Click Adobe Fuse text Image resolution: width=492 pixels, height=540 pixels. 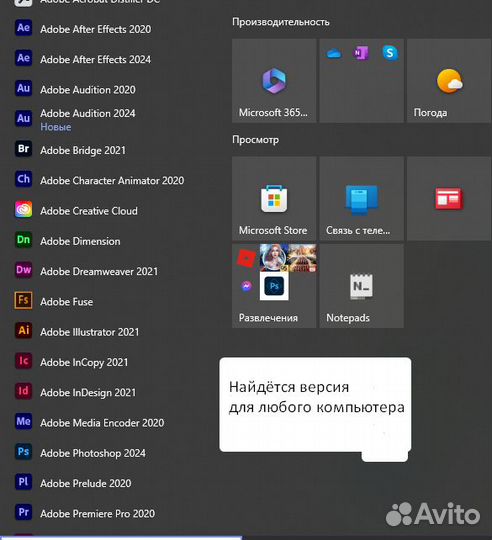[x=66, y=302]
